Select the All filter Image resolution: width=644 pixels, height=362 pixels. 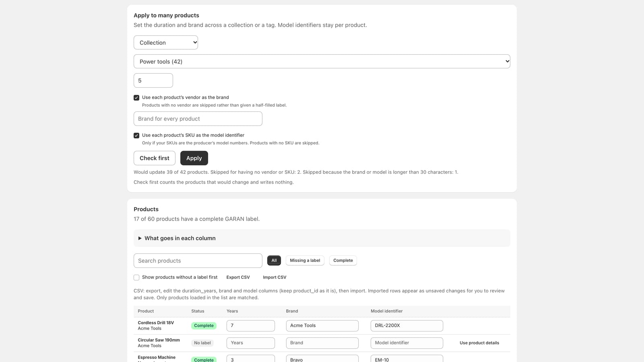274,261
